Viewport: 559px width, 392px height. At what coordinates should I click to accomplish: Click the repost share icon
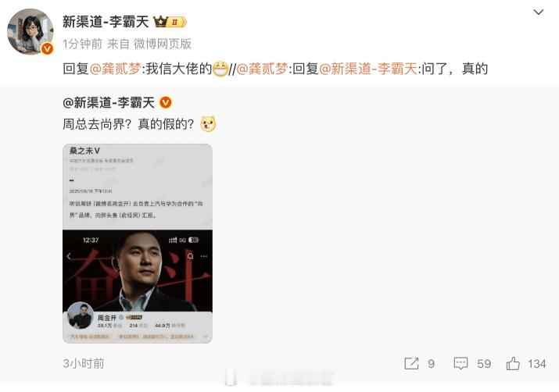[x=411, y=364]
